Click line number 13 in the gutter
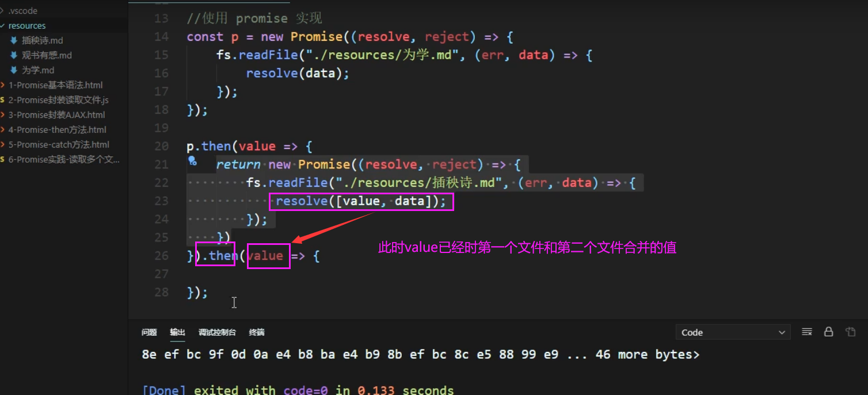 coord(161,18)
